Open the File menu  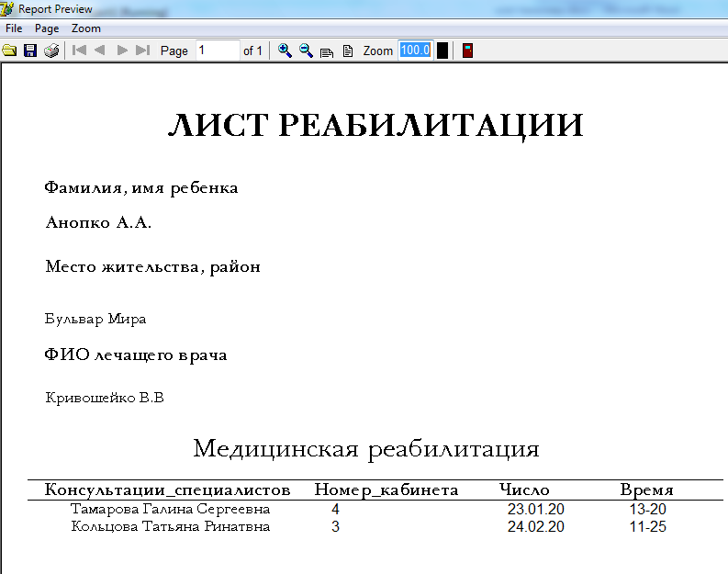coord(14,28)
